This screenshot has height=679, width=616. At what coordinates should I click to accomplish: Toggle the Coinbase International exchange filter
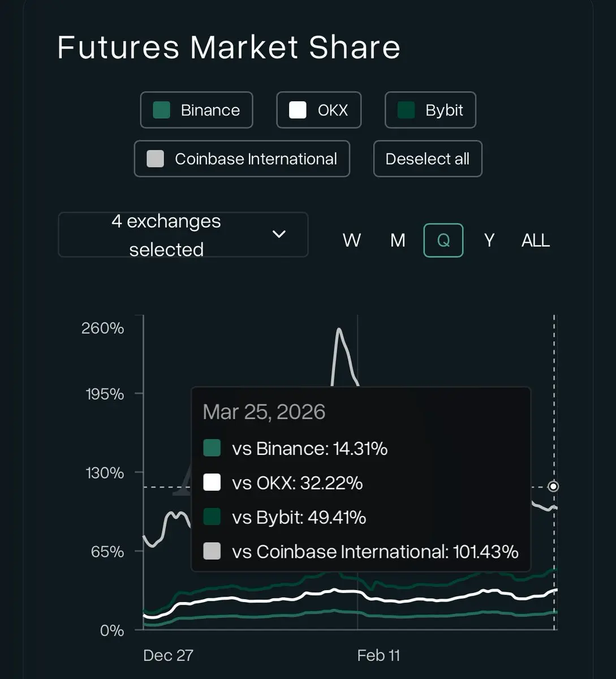pos(242,159)
